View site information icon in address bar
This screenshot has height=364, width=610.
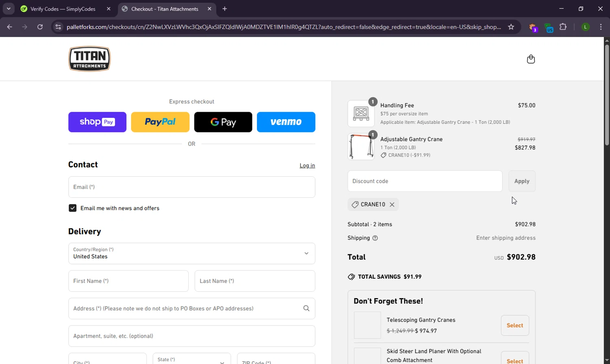coord(58,27)
